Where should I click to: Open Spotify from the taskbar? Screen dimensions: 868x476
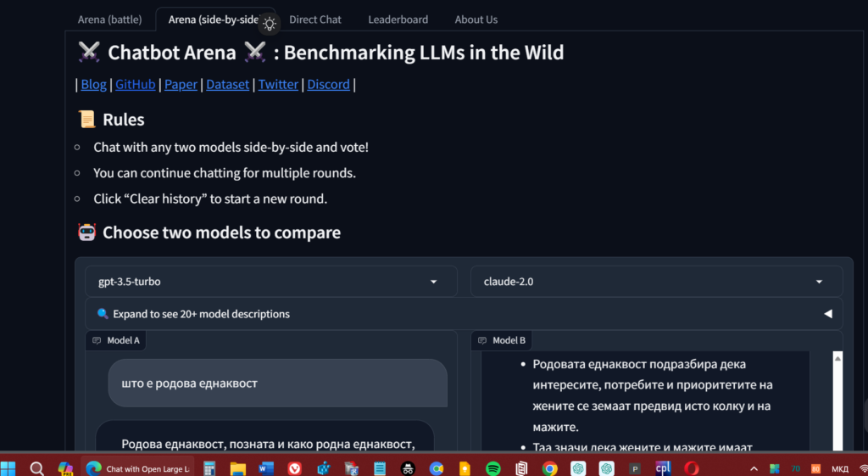(x=492, y=469)
